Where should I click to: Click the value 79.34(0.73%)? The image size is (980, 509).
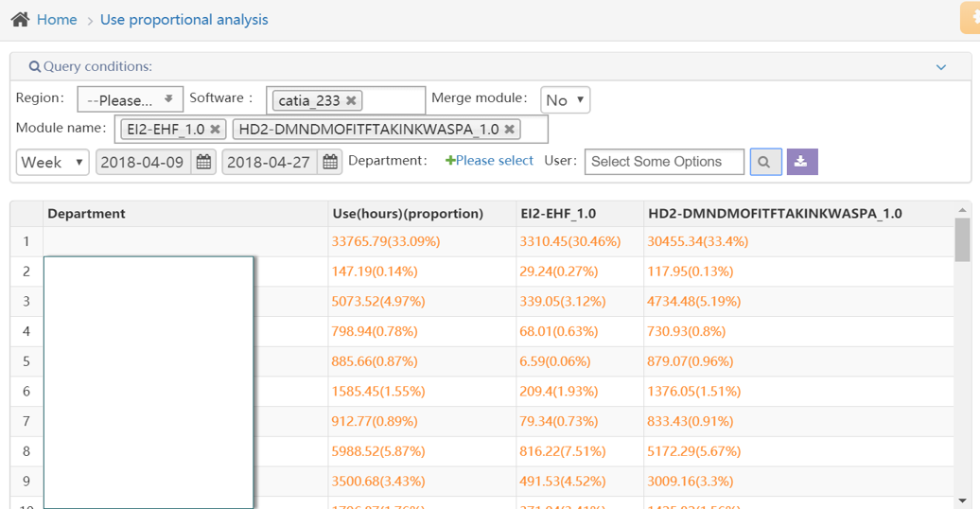559,421
